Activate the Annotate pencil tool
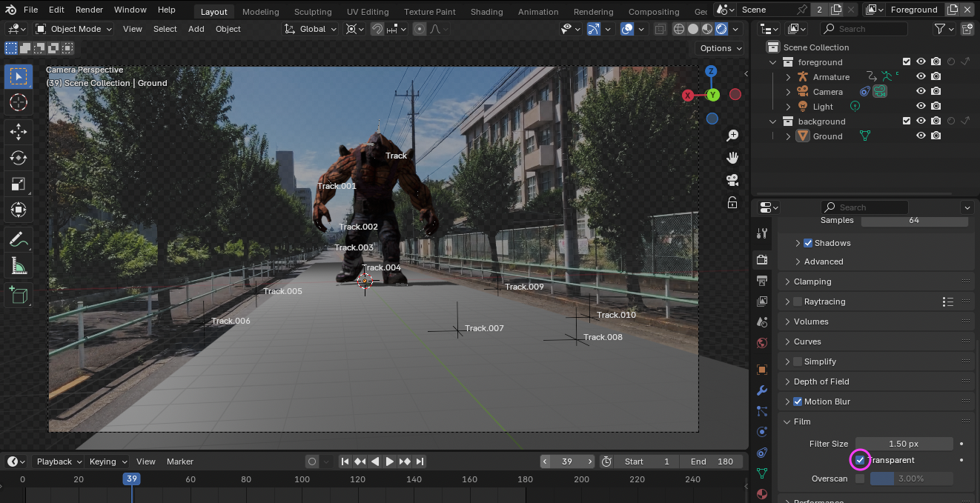The height and width of the screenshot is (503, 980). [x=19, y=239]
